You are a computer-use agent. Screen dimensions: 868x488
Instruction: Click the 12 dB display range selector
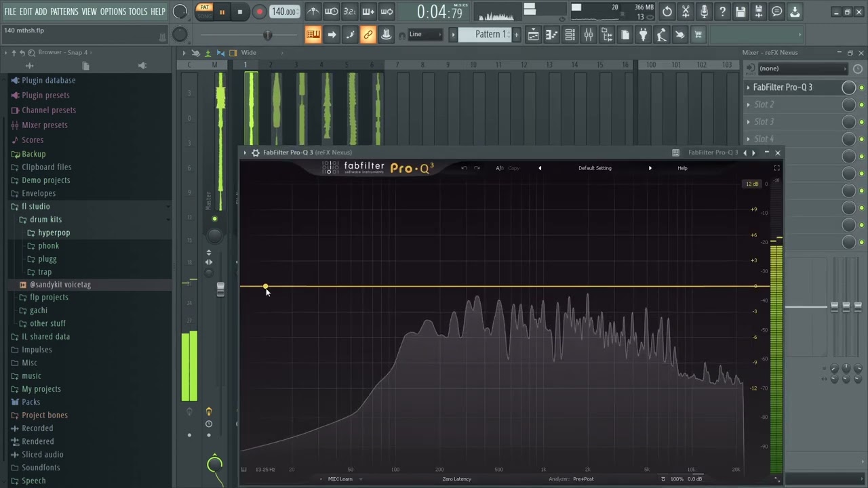click(x=752, y=184)
